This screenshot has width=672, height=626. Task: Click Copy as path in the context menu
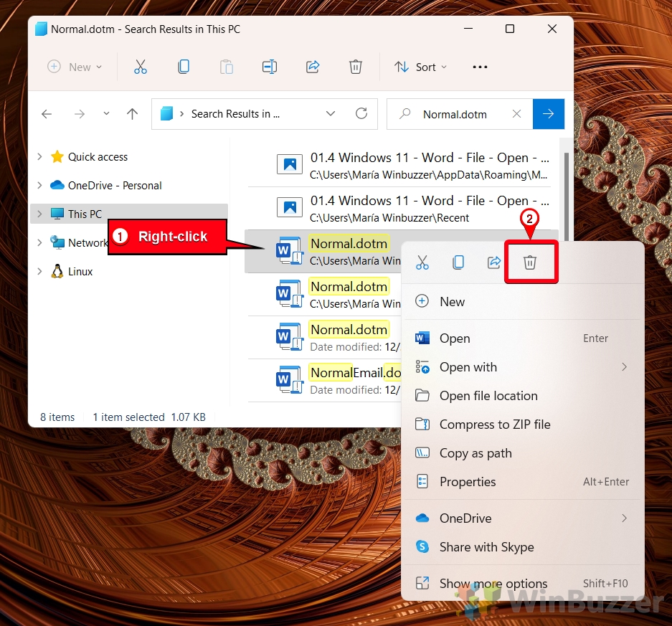pos(475,453)
